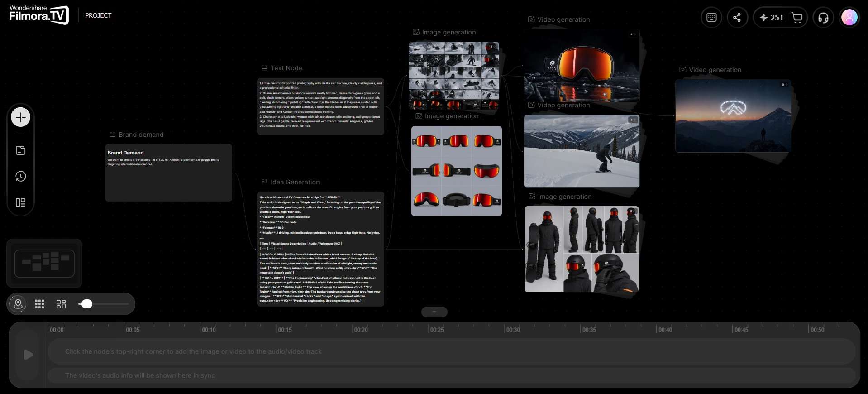Screen dimensions: 868x394
Task: Open the snowboard storyboard grid thumbnail
Action: 454,76
